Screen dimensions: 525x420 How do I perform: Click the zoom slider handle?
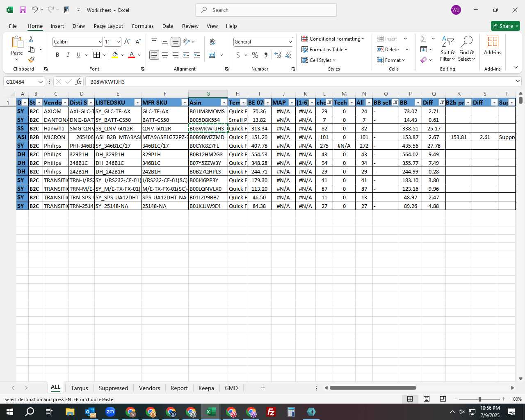pyautogui.click(x=479, y=399)
